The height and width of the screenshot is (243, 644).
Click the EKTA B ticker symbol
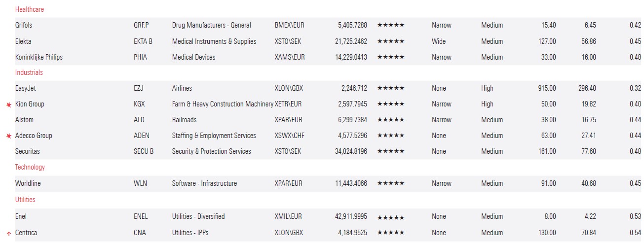[x=143, y=41]
